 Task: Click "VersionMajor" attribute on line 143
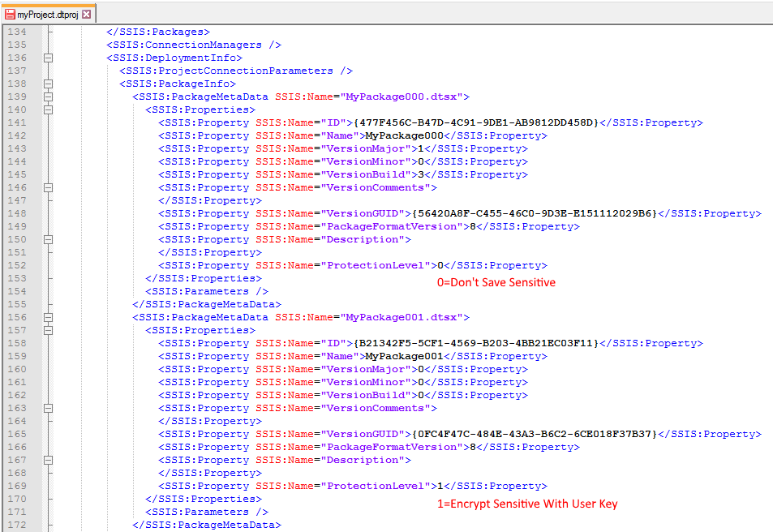coord(366,148)
